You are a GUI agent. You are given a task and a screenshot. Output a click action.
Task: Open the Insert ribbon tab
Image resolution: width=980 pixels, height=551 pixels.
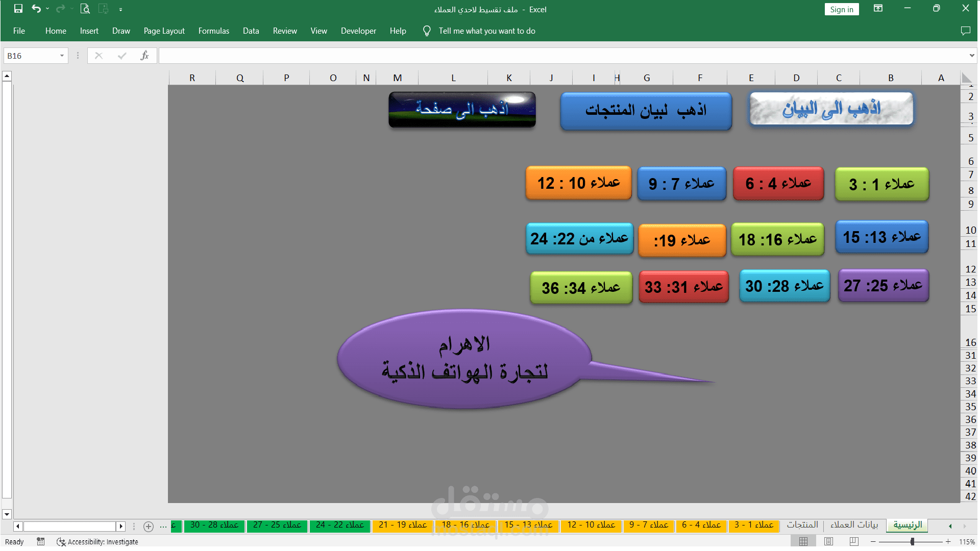click(89, 31)
